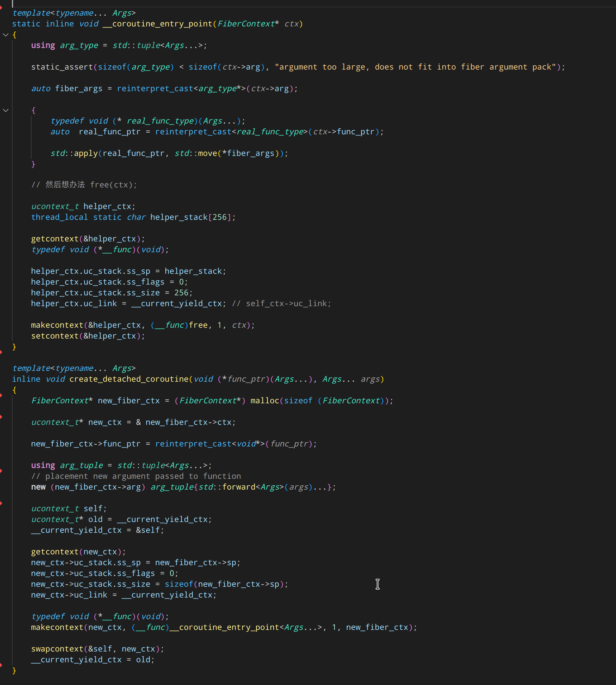Collapse the inner typedef block using its chevron
This screenshot has width=616, height=685.
[5, 110]
